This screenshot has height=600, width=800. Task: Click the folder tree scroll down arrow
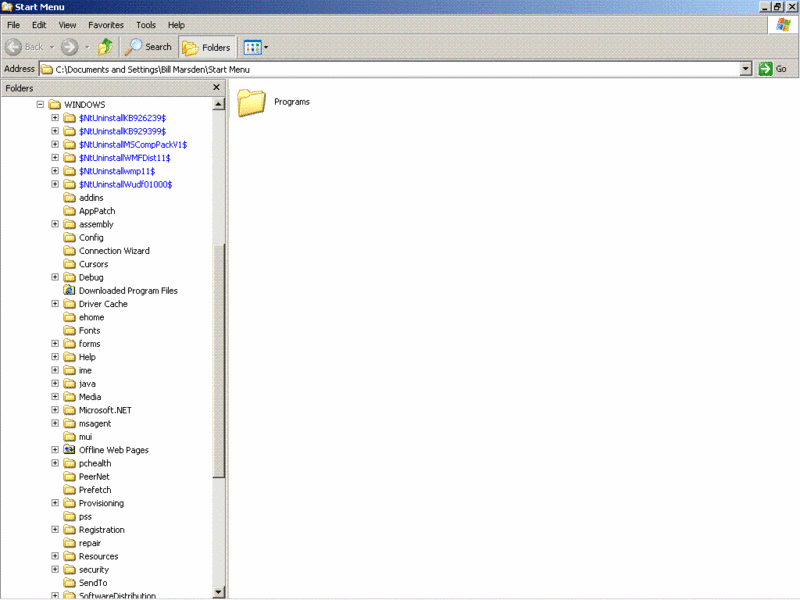219,592
